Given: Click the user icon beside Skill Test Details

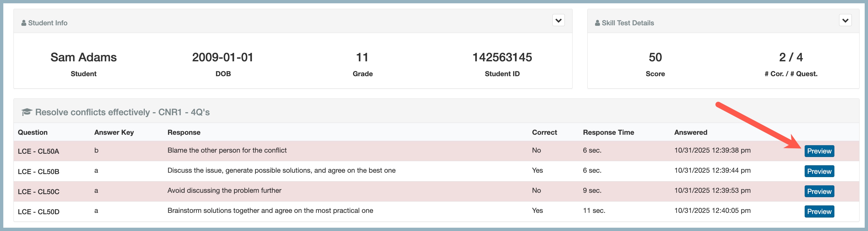Looking at the screenshot, I should click(x=597, y=23).
